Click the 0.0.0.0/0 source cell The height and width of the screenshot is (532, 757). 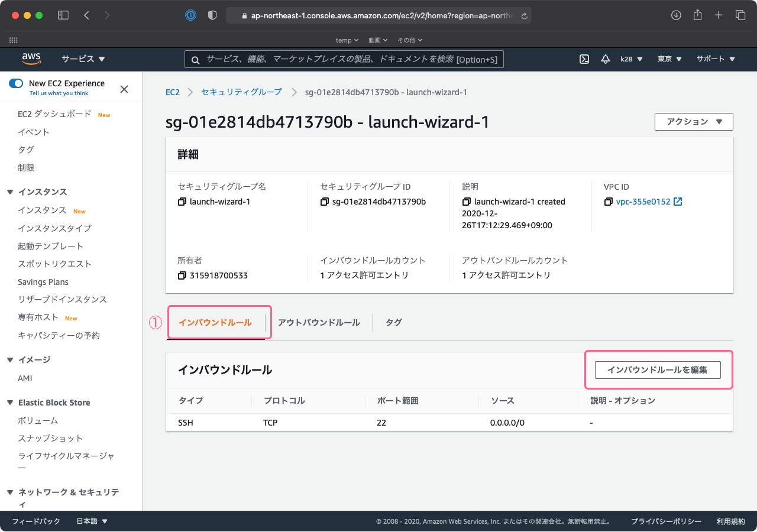[x=507, y=423]
